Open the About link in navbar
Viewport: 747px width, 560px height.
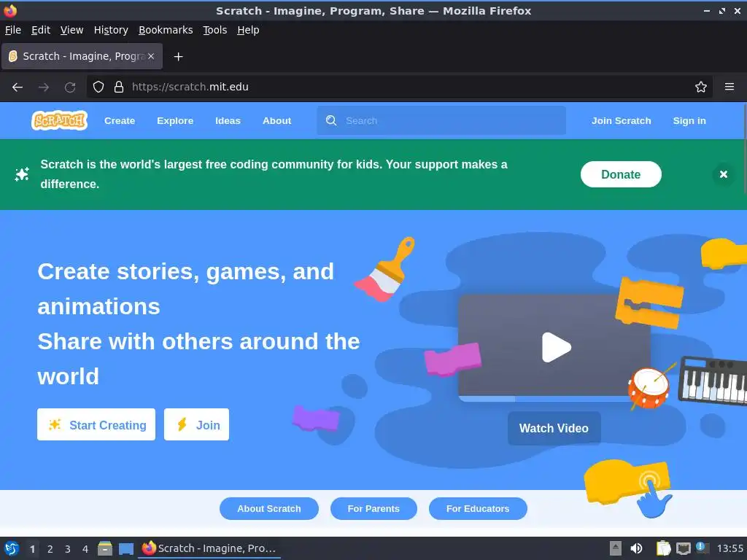click(x=276, y=121)
